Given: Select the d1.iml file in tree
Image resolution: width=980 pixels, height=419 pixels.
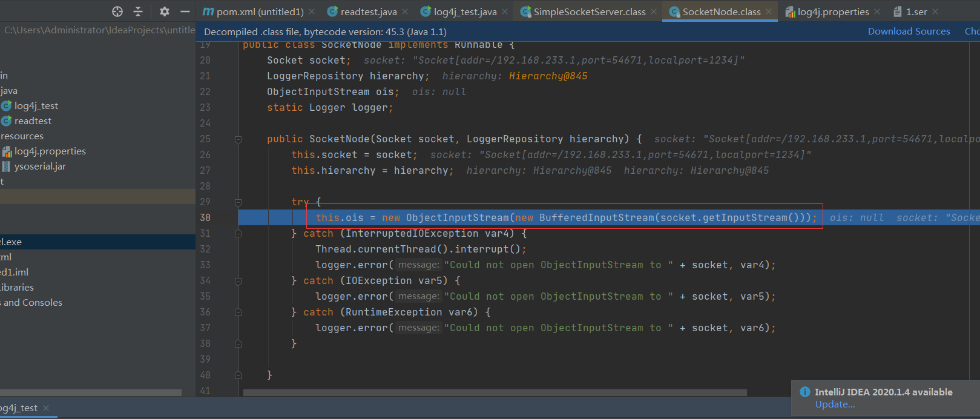Looking at the screenshot, I should (x=14, y=272).
